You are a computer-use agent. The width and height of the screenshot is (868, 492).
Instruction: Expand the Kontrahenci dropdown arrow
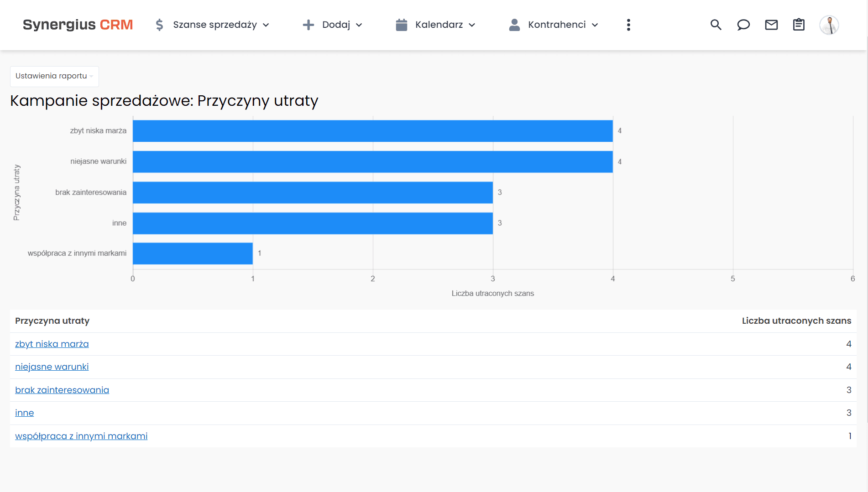pos(595,26)
